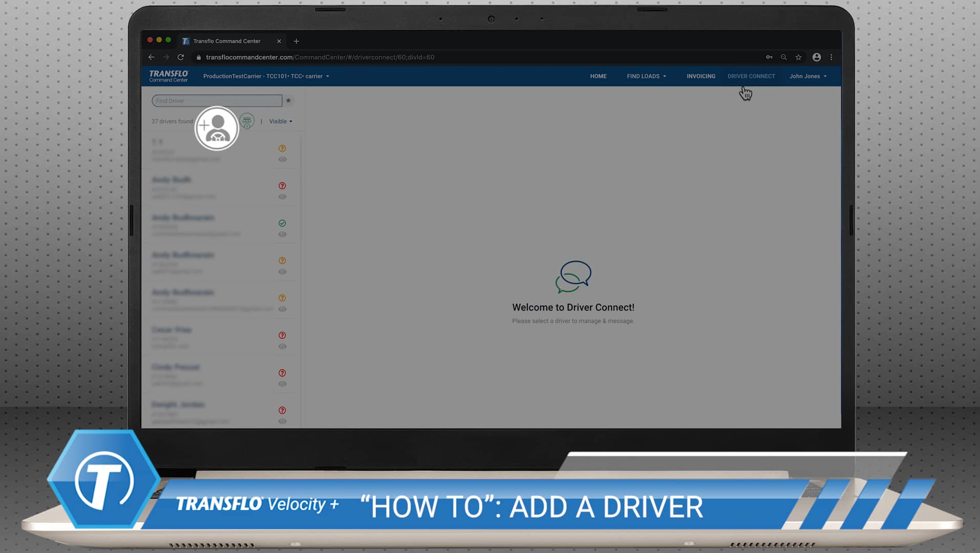Go back in the browser
This screenshot has width=980, height=553.
[151, 57]
